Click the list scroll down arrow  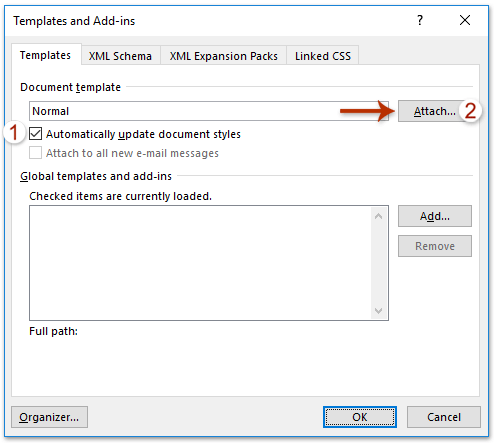378,311
